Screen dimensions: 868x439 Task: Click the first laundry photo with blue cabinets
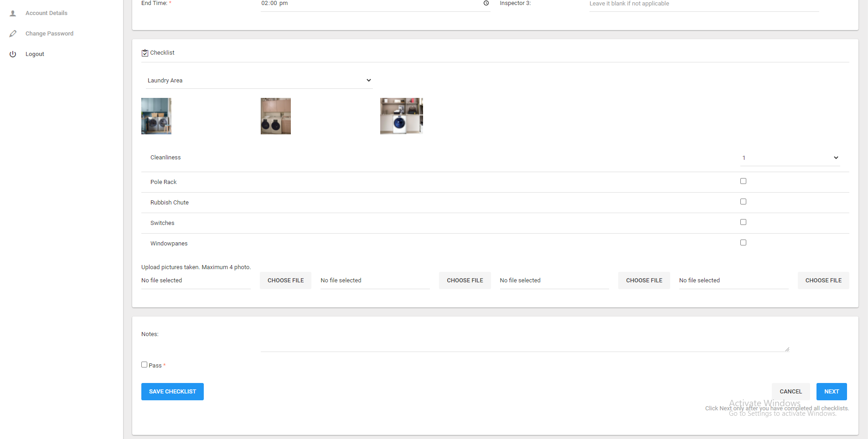(156, 116)
